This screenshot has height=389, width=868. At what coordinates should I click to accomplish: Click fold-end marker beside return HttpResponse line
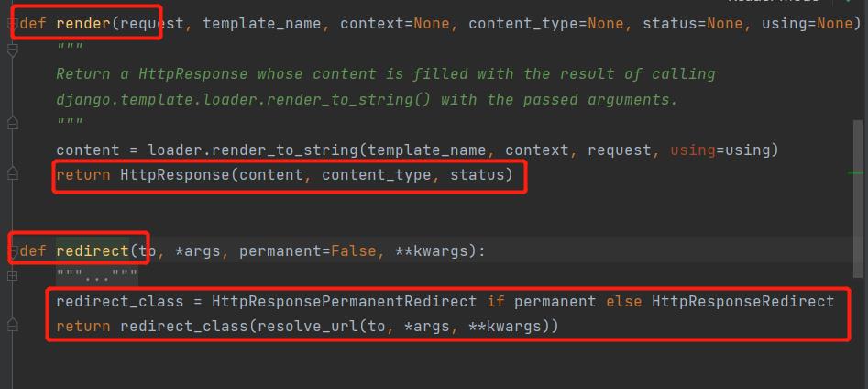12,173
